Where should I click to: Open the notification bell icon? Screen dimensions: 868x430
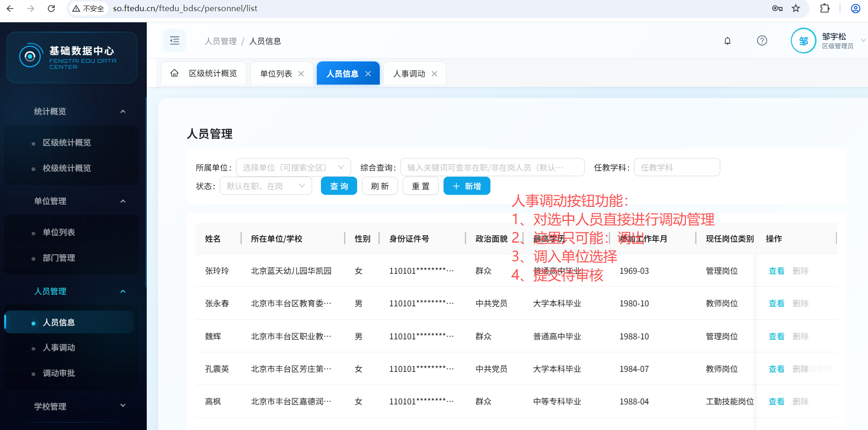[x=727, y=41]
